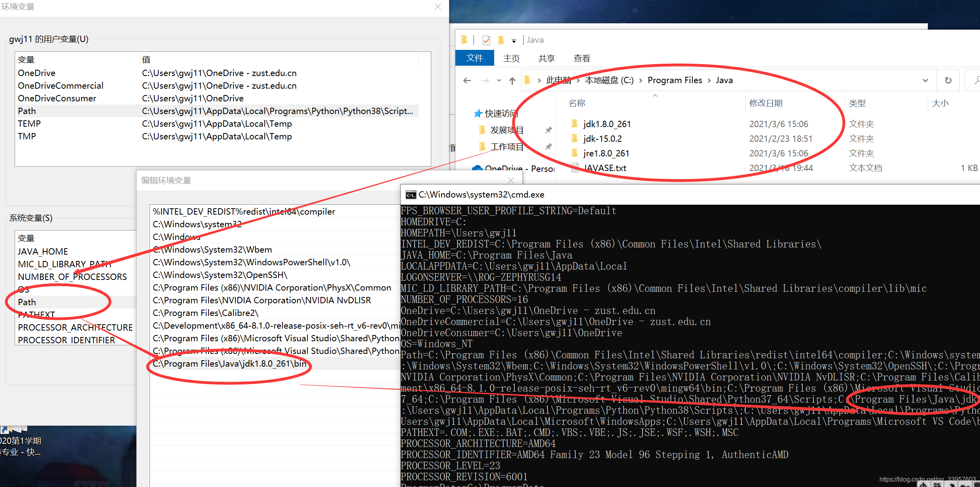Click Java in the address breadcrumb
Viewport: 980px width, 487px height.
[x=724, y=80]
